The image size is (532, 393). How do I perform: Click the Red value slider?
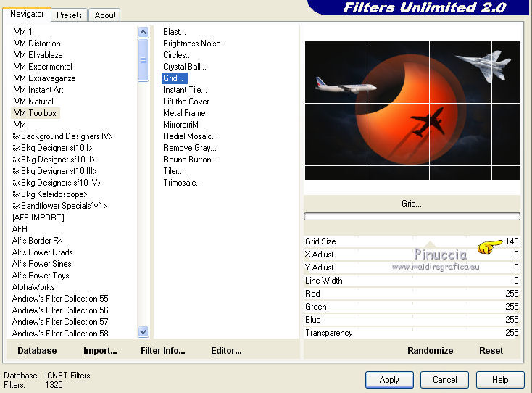412,294
